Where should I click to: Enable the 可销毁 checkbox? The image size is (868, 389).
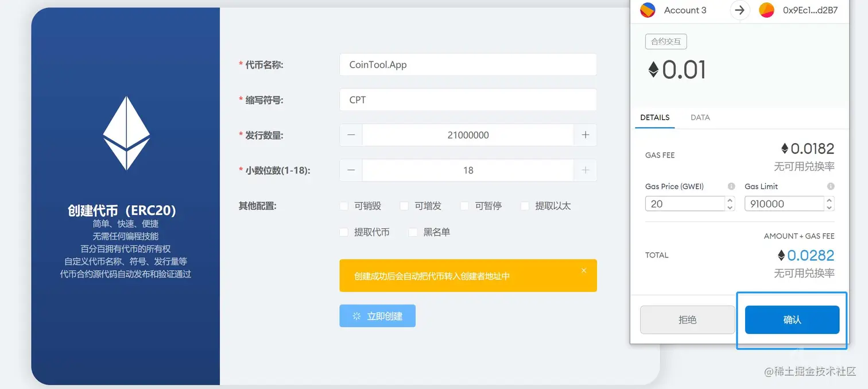tap(344, 206)
